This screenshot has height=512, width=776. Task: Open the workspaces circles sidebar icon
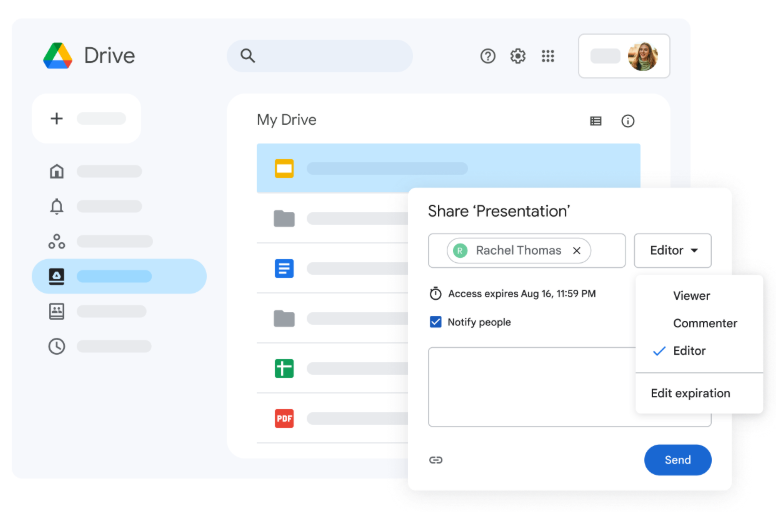click(56, 241)
